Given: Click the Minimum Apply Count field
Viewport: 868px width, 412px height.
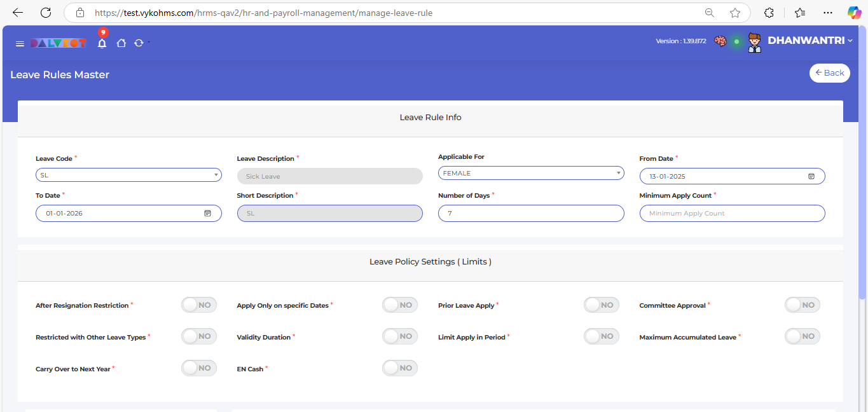Looking at the screenshot, I should pos(732,214).
